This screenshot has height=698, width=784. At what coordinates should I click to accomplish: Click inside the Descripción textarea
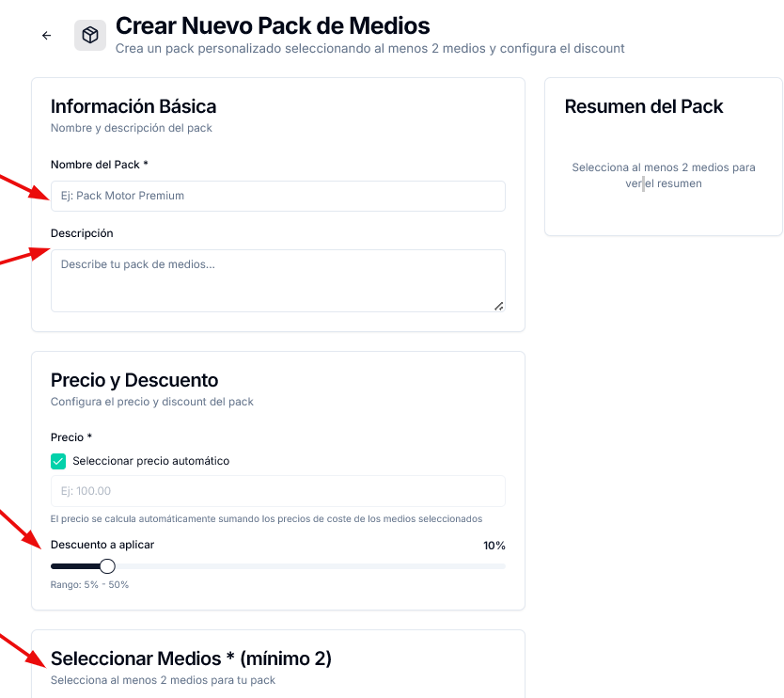277,279
